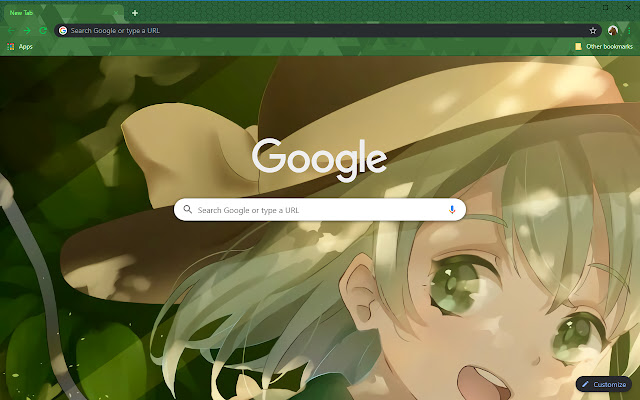Open the Apps shortcut in the bookmarks bar
This screenshot has height=400, width=640.
click(x=20, y=47)
